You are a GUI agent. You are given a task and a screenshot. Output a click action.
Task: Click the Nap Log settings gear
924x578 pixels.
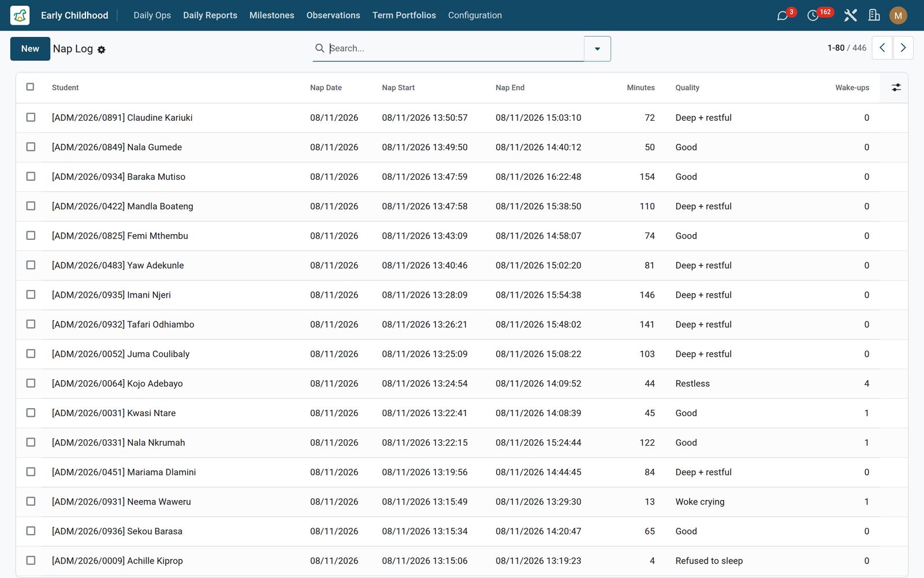coord(102,50)
